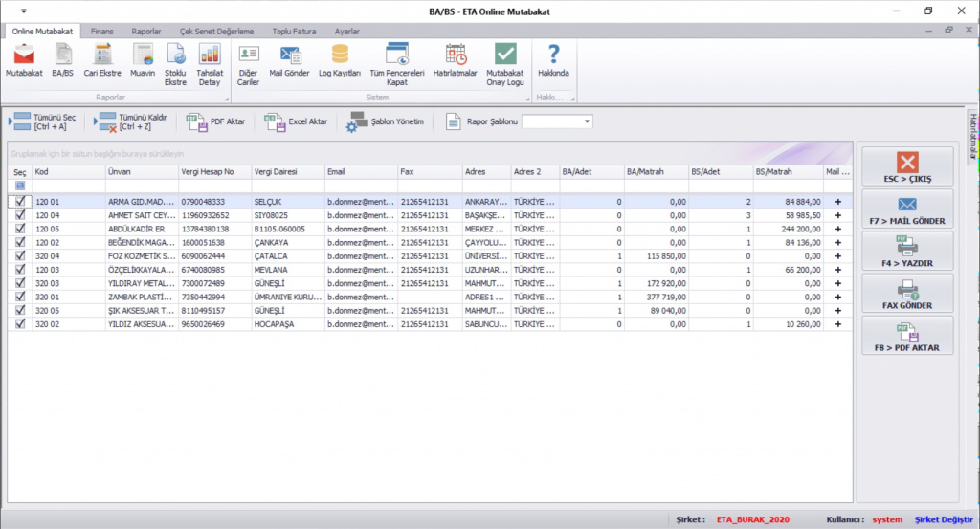Uncheck the 120 04 AHMET SAİT row checkbox
The height and width of the screenshot is (529, 980).
pyautogui.click(x=20, y=215)
